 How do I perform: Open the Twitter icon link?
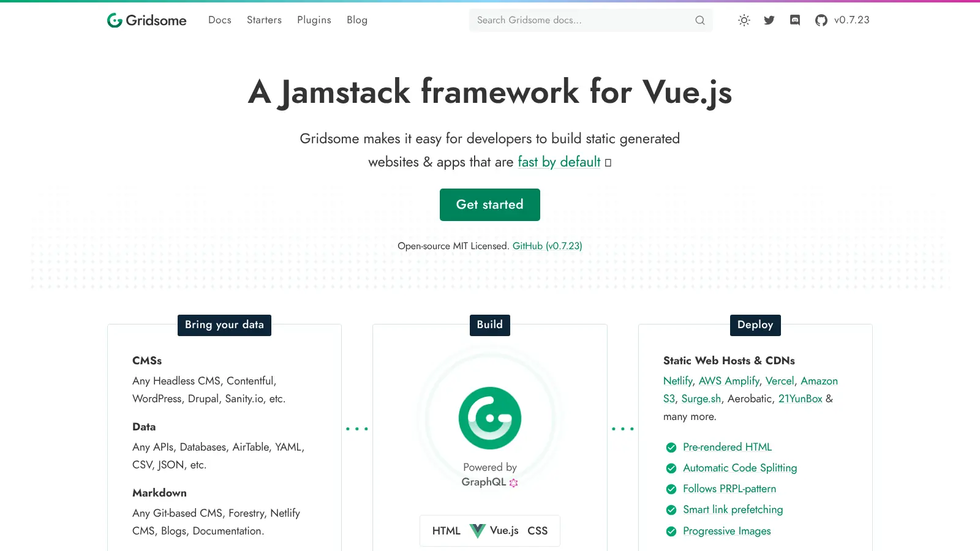coord(769,20)
